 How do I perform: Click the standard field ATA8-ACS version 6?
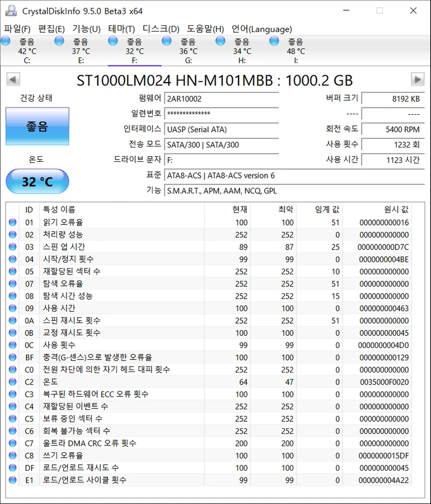point(295,176)
